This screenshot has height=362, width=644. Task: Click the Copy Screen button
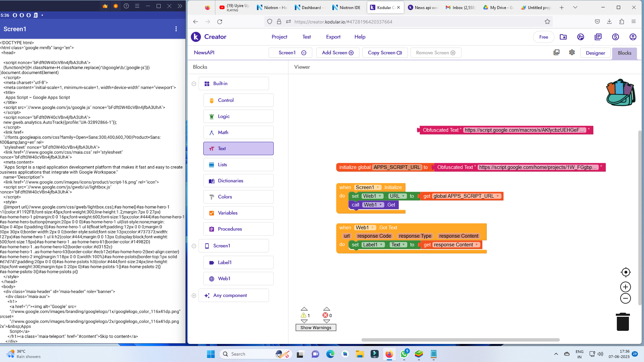point(385,53)
